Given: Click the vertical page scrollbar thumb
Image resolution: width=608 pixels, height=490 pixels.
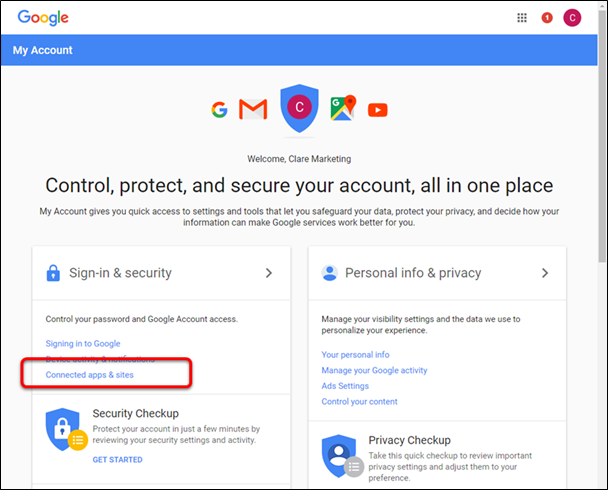Looking at the screenshot, I should click(602, 132).
